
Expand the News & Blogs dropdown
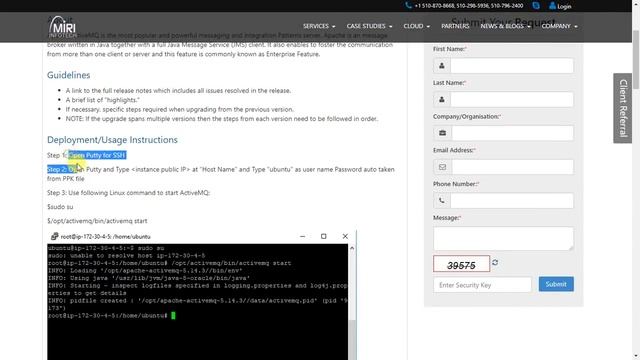[505, 26]
